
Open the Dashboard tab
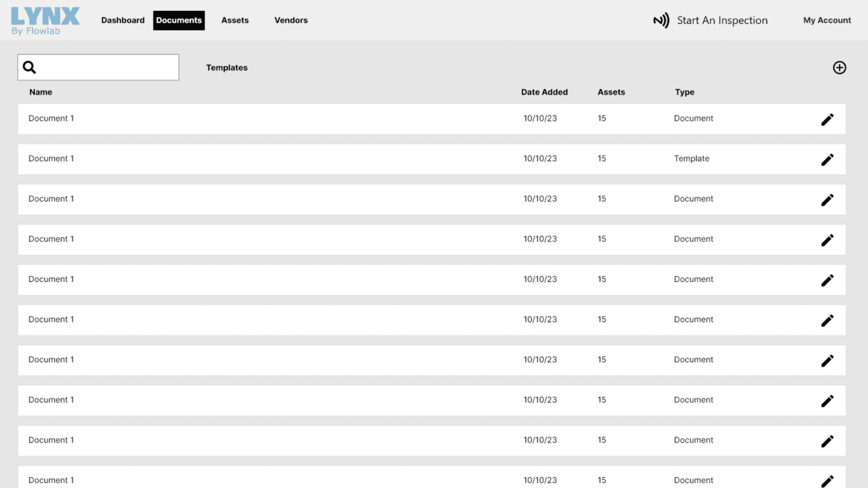123,20
